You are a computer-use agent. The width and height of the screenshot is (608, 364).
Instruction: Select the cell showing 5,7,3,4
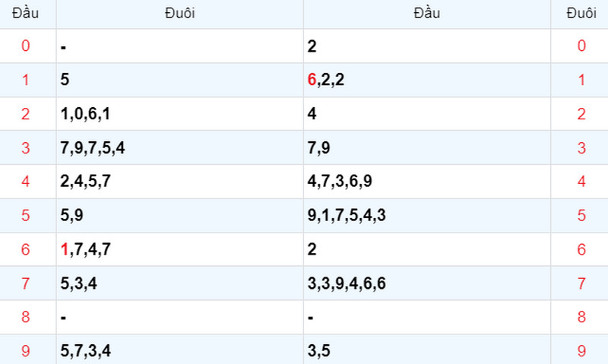point(180,351)
